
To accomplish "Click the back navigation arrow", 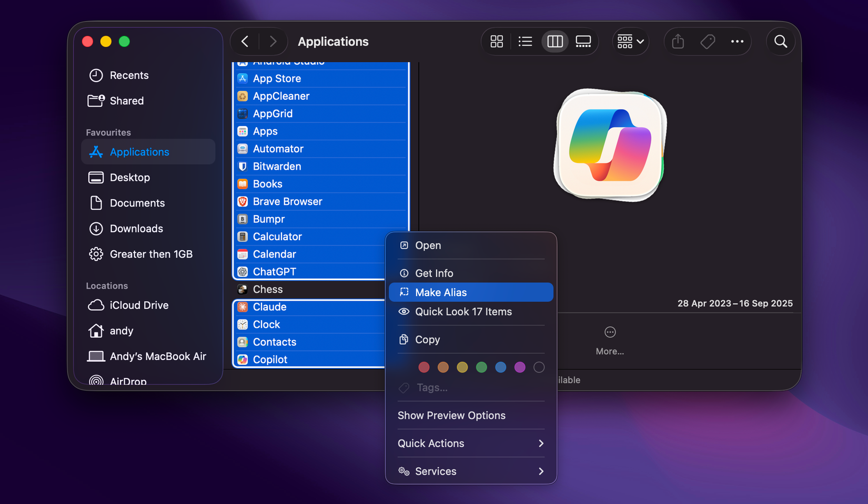I will [x=245, y=42].
